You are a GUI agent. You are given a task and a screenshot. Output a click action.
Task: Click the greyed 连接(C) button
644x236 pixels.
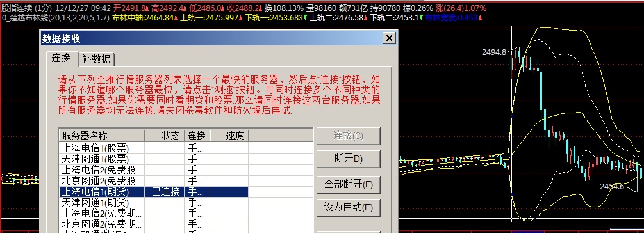(349, 136)
